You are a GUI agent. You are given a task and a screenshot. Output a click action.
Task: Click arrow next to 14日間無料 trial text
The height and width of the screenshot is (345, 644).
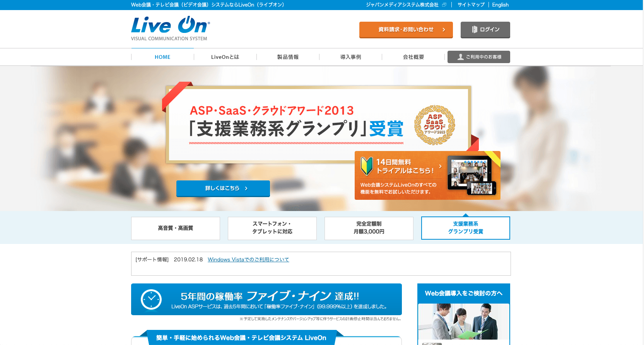coord(440,166)
